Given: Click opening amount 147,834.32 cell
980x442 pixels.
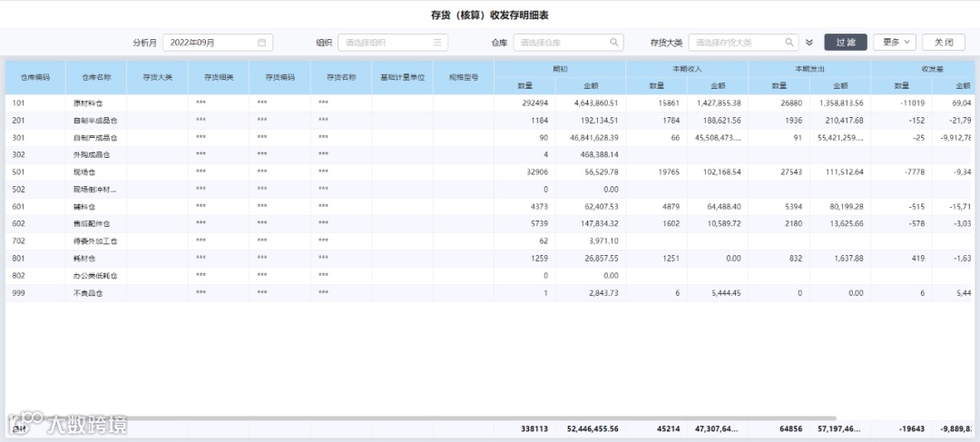Looking at the screenshot, I should [591, 223].
